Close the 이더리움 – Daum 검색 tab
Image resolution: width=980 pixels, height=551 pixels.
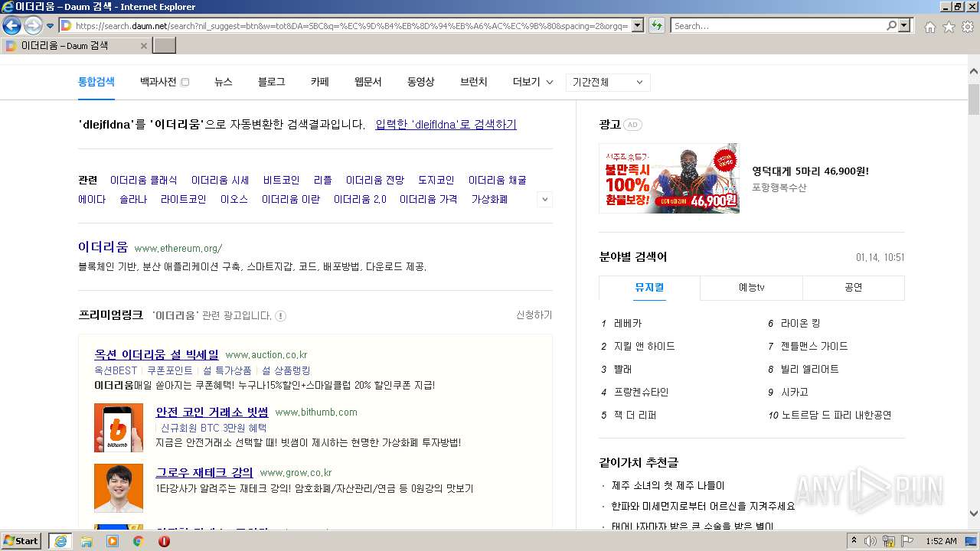click(143, 46)
